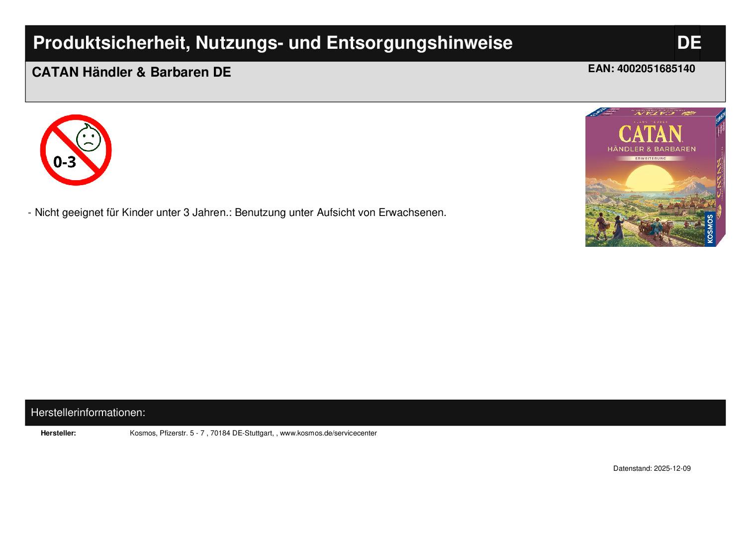This screenshot has width=756, height=535.
Task: Click the DE language code in the header
Action: [688, 43]
